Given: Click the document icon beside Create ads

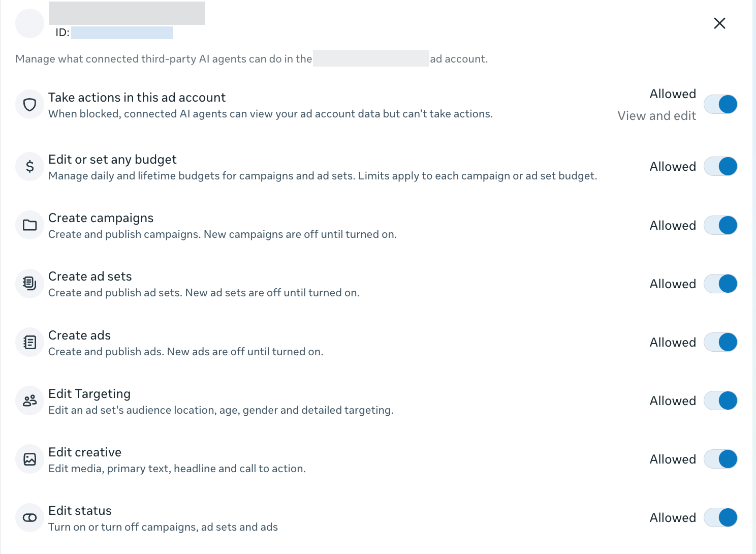Looking at the screenshot, I should click(x=30, y=343).
